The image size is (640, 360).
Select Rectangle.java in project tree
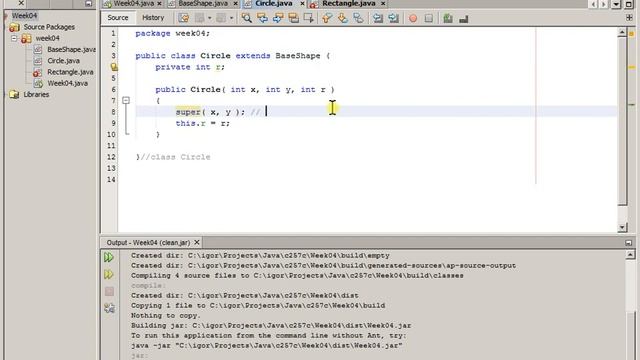70,72
